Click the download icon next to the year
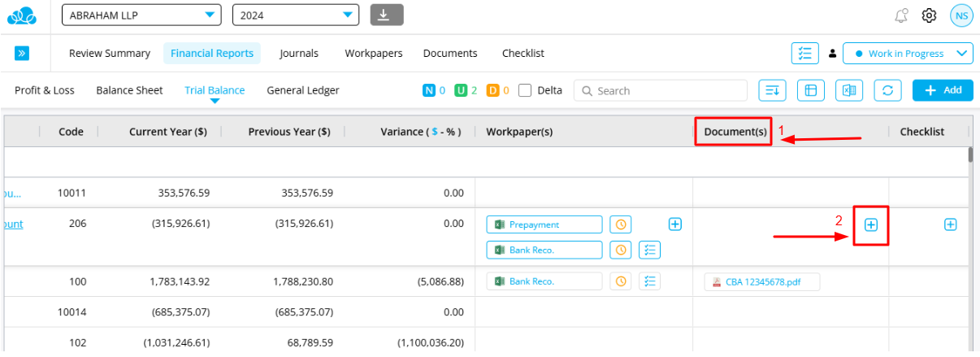The height and width of the screenshot is (357, 980). (x=387, y=15)
